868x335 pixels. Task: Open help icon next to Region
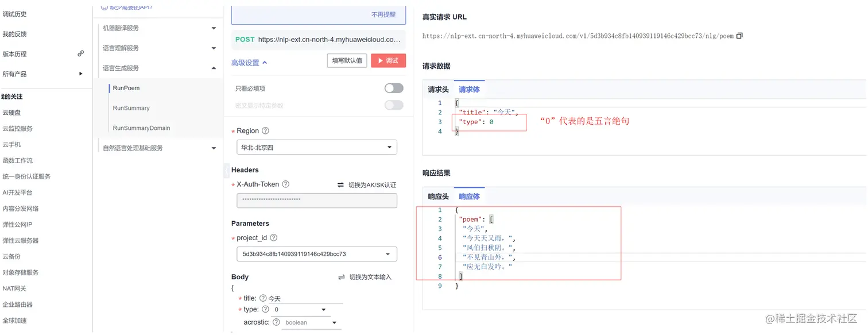pyautogui.click(x=265, y=131)
